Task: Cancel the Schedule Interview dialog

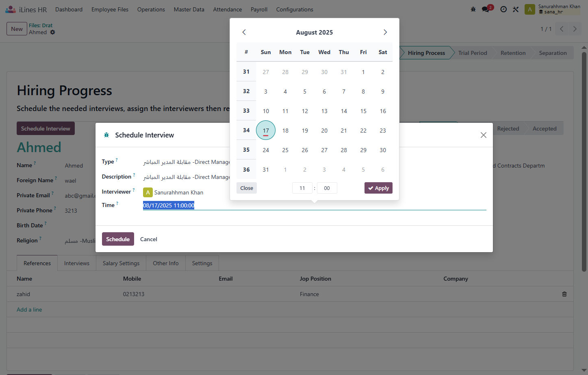Action: coord(149,239)
